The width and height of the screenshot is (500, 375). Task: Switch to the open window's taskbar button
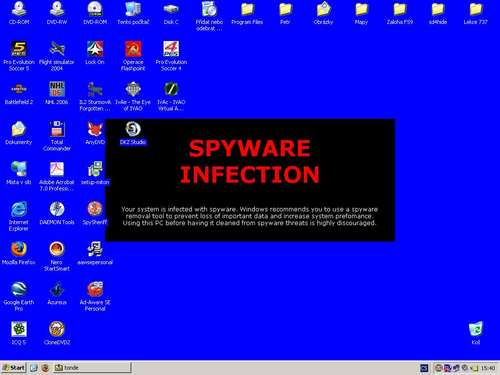[x=92, y=368]
